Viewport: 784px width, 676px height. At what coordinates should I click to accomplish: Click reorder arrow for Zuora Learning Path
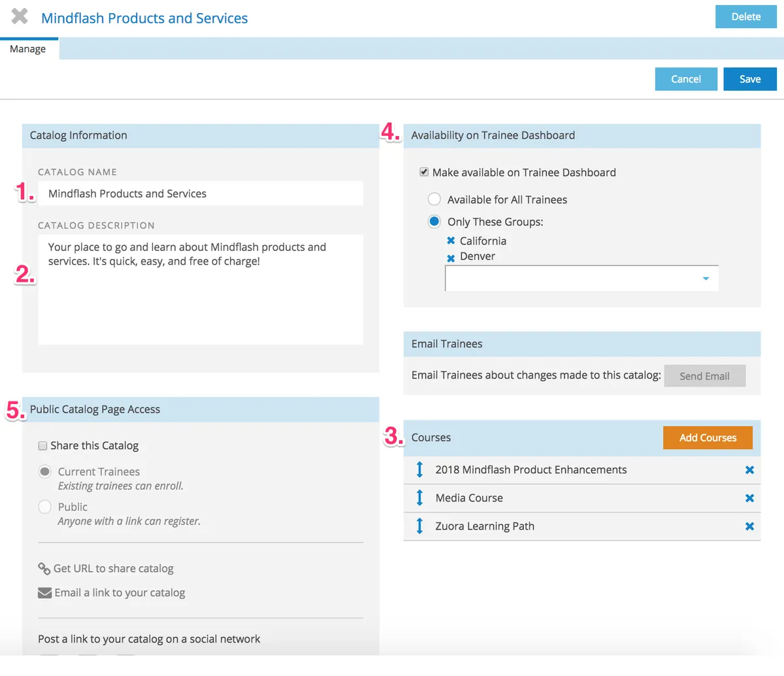click(419, 526)
